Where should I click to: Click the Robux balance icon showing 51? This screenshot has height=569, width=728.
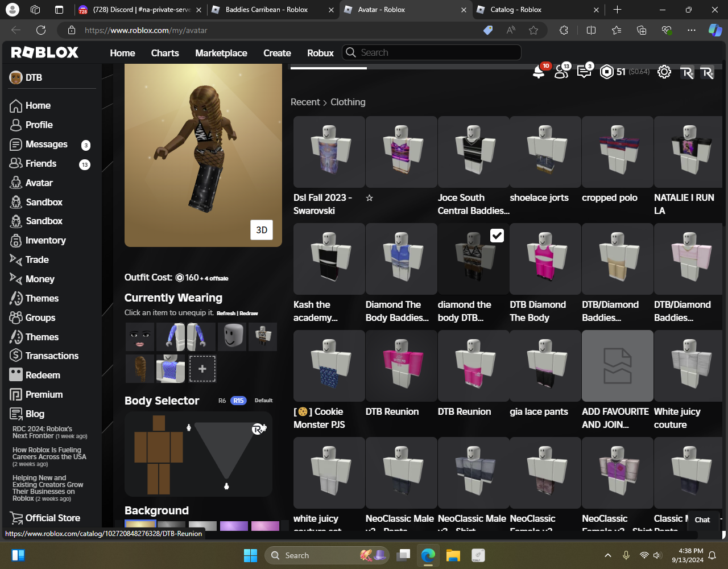(x=607, y=72)
